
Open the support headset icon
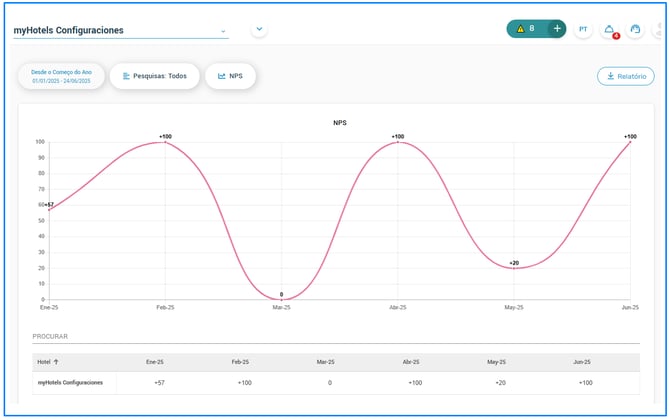[635, 29]
